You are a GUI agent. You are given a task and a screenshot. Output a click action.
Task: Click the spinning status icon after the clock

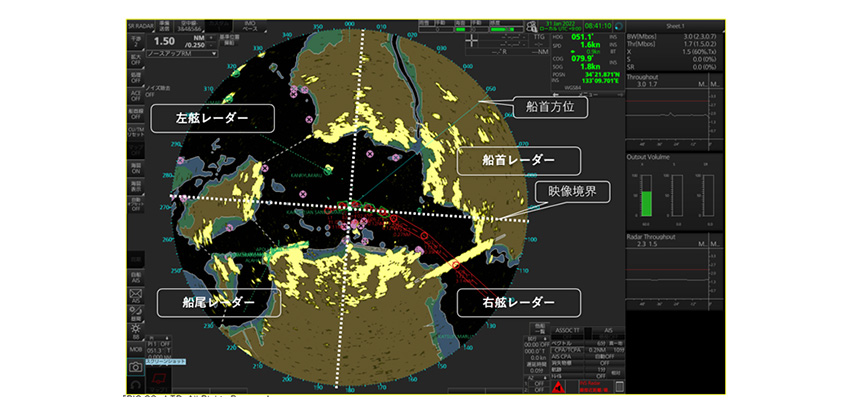coord(619,25)
